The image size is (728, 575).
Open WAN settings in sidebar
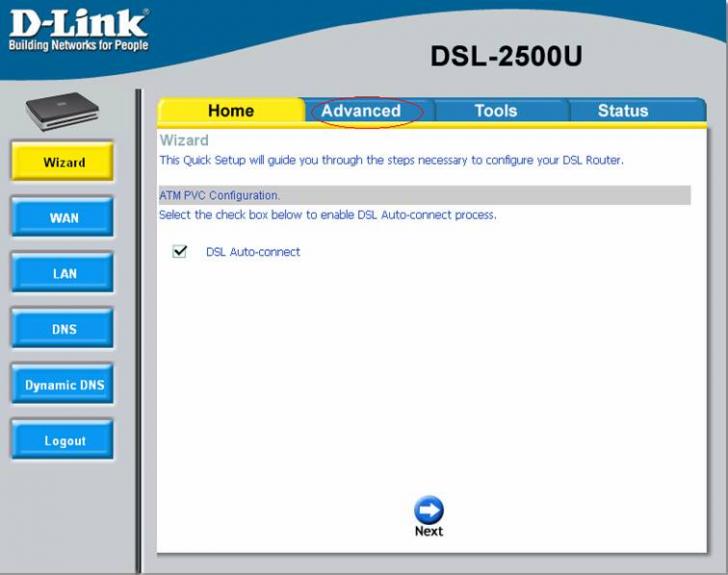point(63,218)
